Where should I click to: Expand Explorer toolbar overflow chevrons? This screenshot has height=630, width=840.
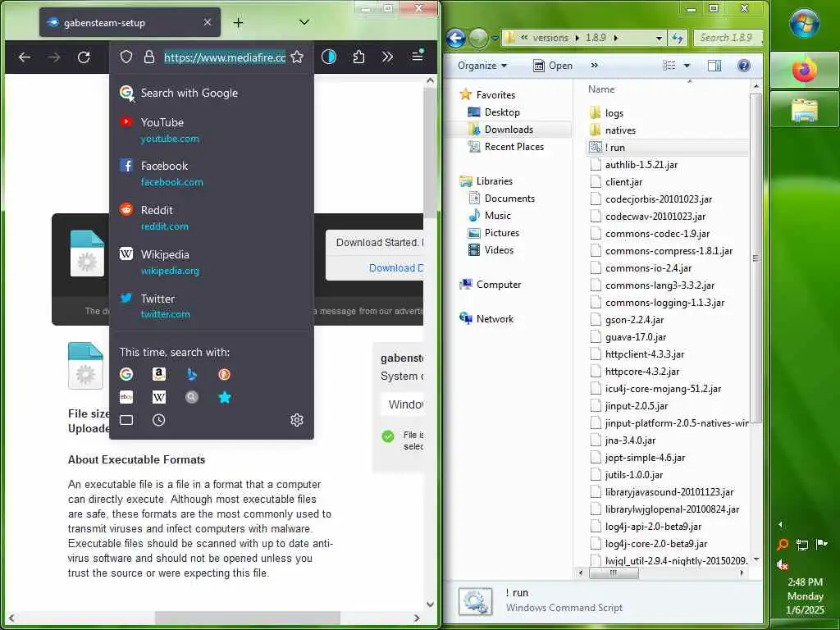[594, 66]
